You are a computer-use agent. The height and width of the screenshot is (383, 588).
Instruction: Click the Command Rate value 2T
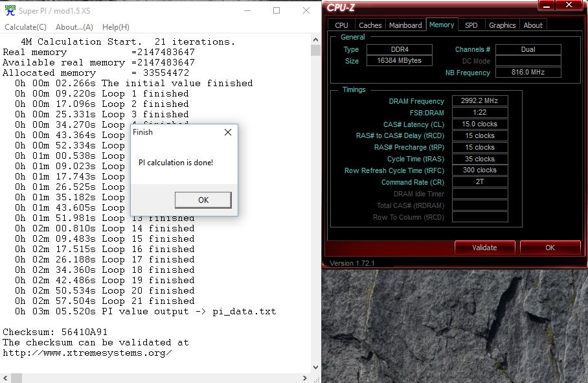tap(480, 181)
